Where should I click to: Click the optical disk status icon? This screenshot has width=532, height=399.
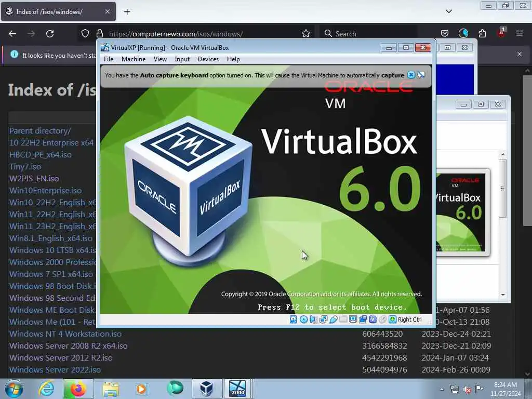click(303, 320)
